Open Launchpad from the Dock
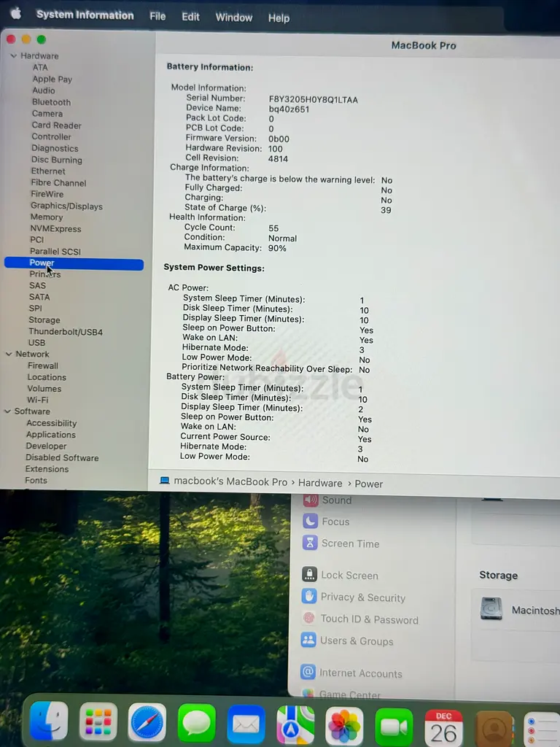This screenshot has height=747, width=560. pos(98,721)
